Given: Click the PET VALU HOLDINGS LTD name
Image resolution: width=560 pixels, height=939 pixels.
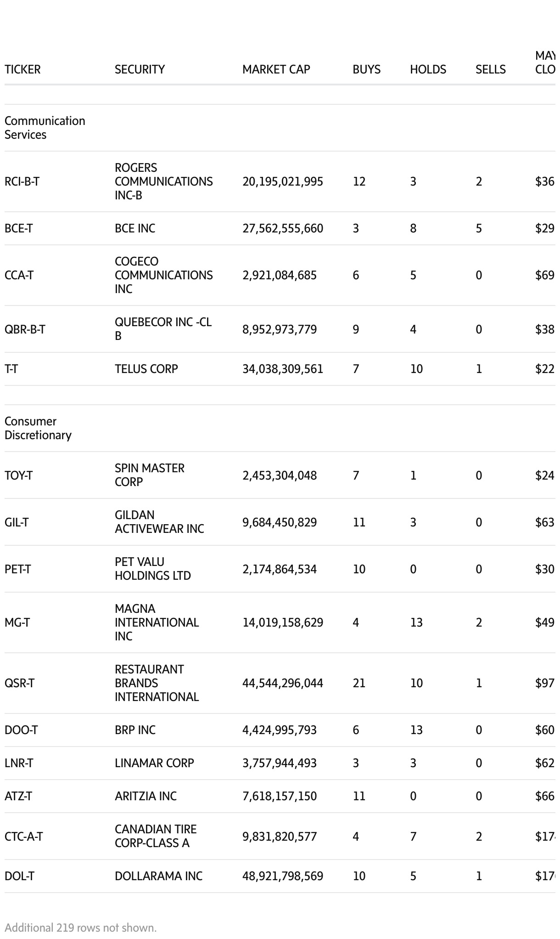Looking at the screenshot, I should click(x=152, y=569).
